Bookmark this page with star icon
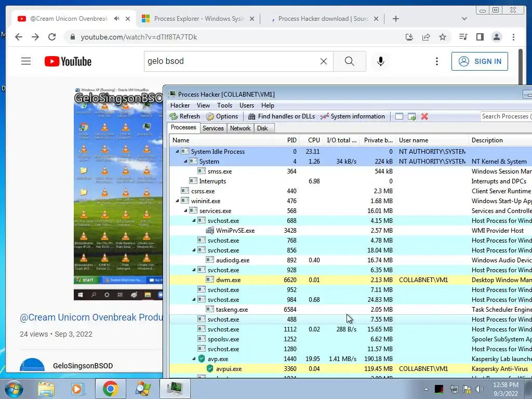Viewport: 532px width, 399px height. [x=443, y=37]
